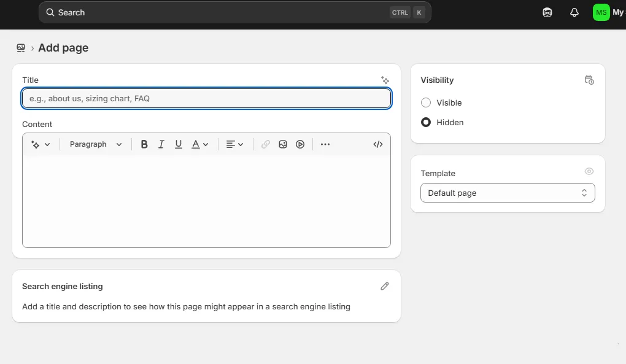626x364 pixels.
Task: Schedule visibility using the calendar icon
Action: pyautogui.click(x=589, y=80)
